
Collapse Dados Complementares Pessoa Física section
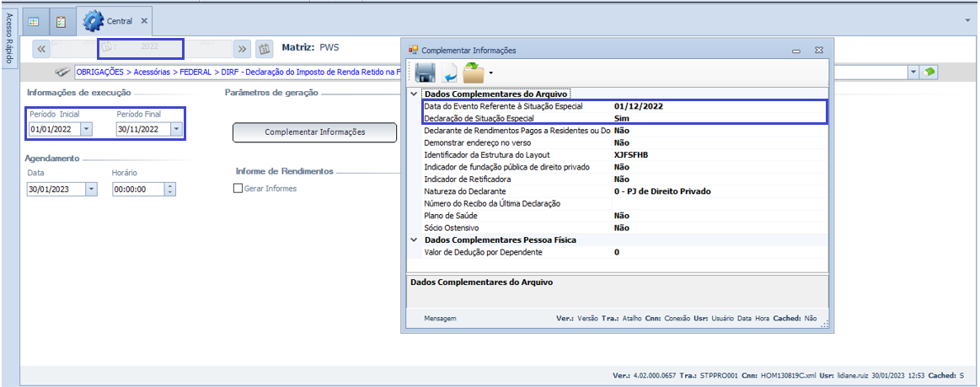pos(413,240)
